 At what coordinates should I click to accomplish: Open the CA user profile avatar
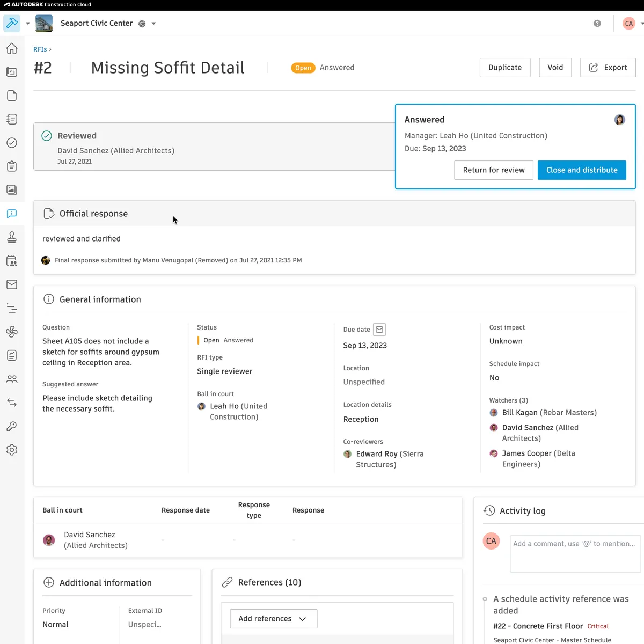pos(629,23)
